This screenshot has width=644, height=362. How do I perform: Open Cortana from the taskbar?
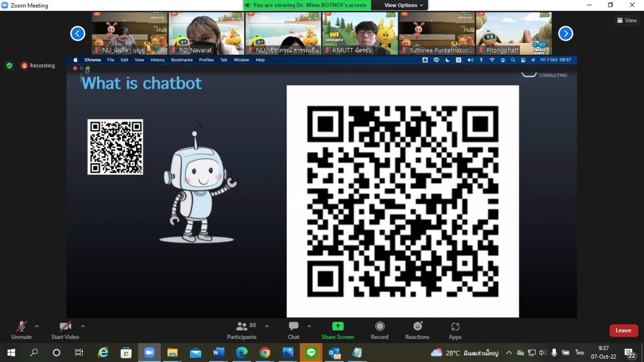tap(56, 352)
